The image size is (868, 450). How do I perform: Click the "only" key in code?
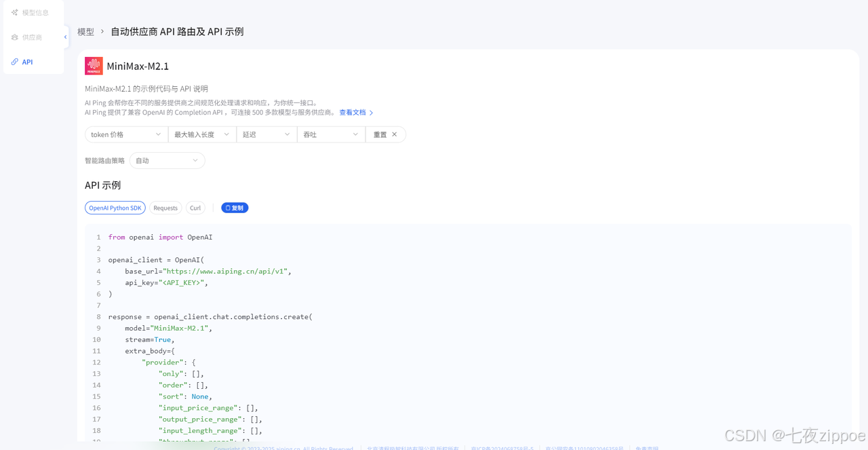(x=171, y=374)
